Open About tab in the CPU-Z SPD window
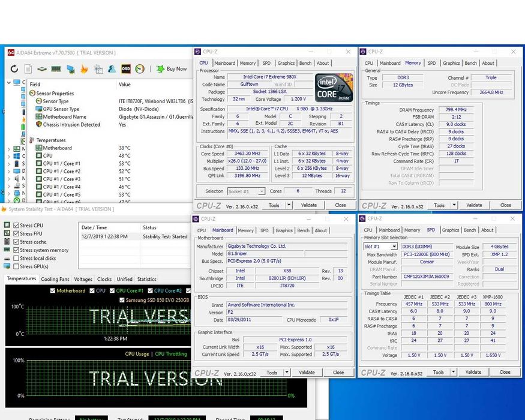 point(487,230)
